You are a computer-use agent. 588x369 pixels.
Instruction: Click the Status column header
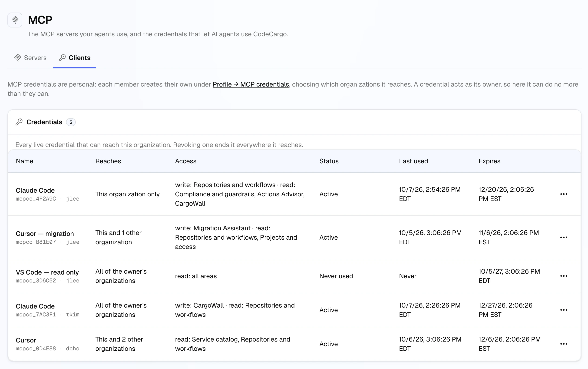tap(329, 161)
